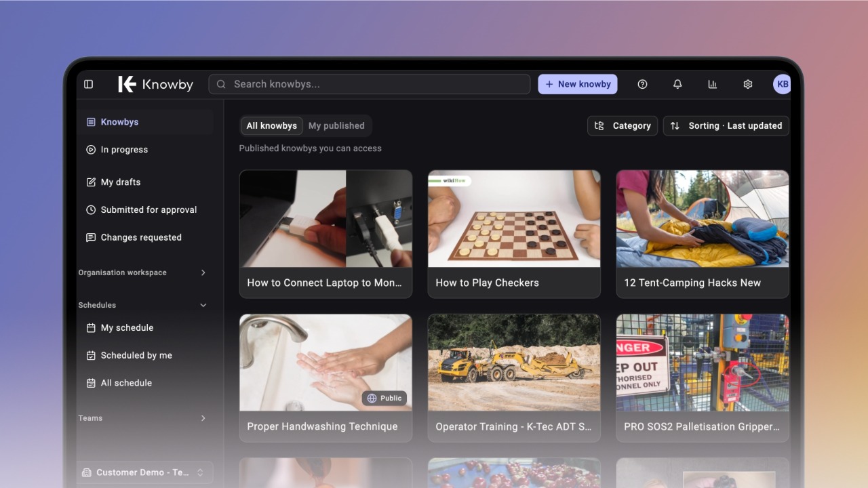
Task: Switch to My published view
Action: coord(336,125)
